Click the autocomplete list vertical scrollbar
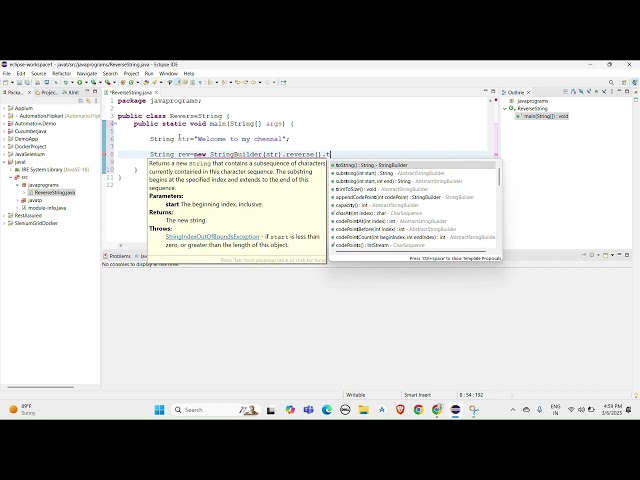The width and height of the screenshot is (640, 480). (x=499, y=177)
